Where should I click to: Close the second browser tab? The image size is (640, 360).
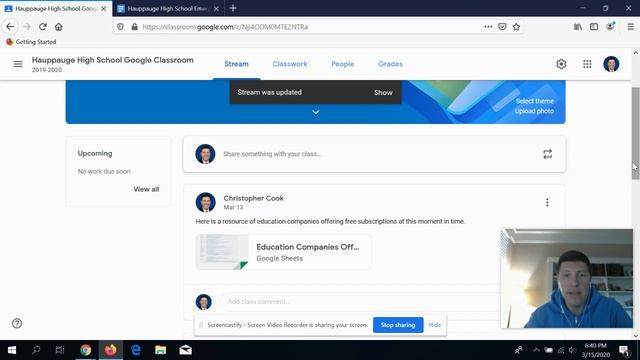tap(216, 9)
